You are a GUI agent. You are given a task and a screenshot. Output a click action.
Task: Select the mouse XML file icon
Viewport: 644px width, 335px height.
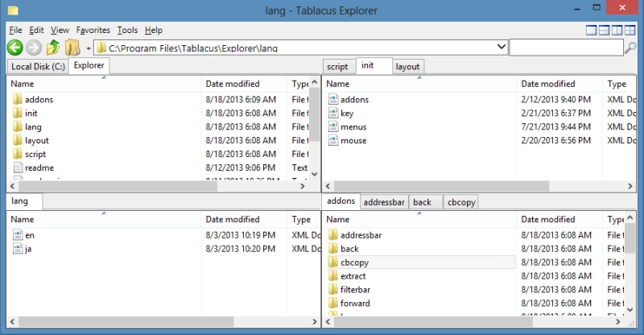(333, 140)
